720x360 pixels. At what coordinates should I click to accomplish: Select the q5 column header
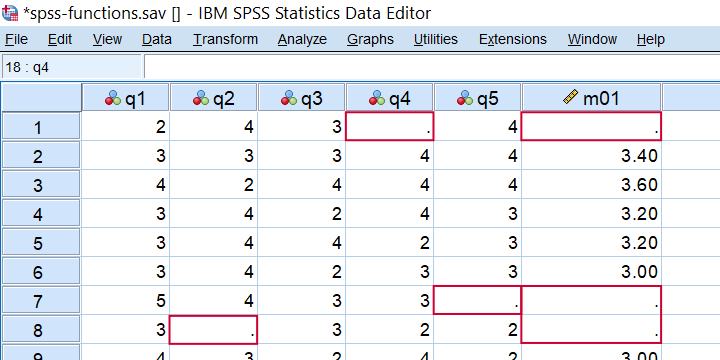(x=478, y=97)
